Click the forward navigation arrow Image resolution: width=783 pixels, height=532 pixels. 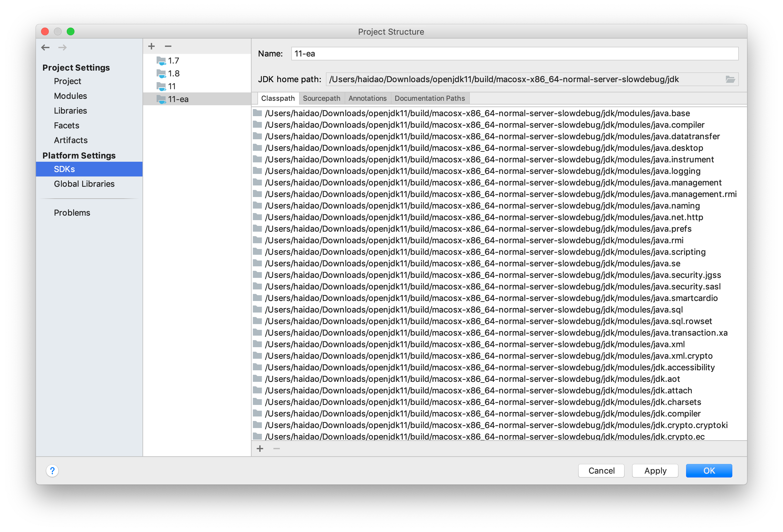click(x=62, y=47)
